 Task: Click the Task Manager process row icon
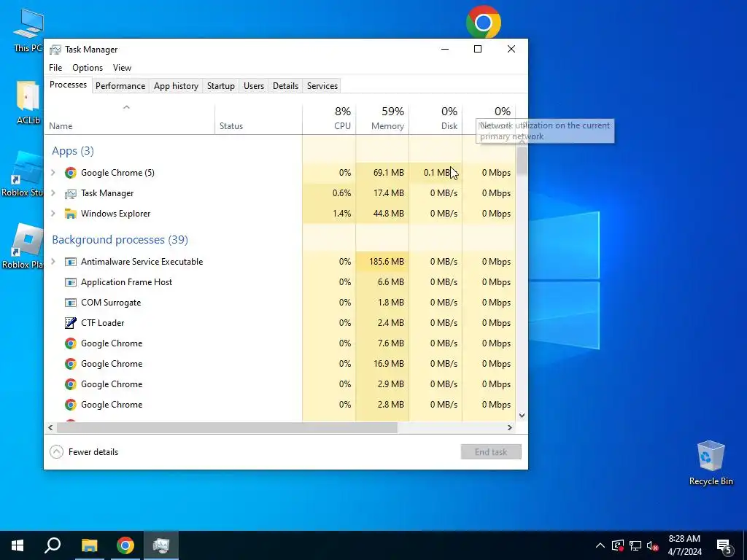click(x=71, y=193)
